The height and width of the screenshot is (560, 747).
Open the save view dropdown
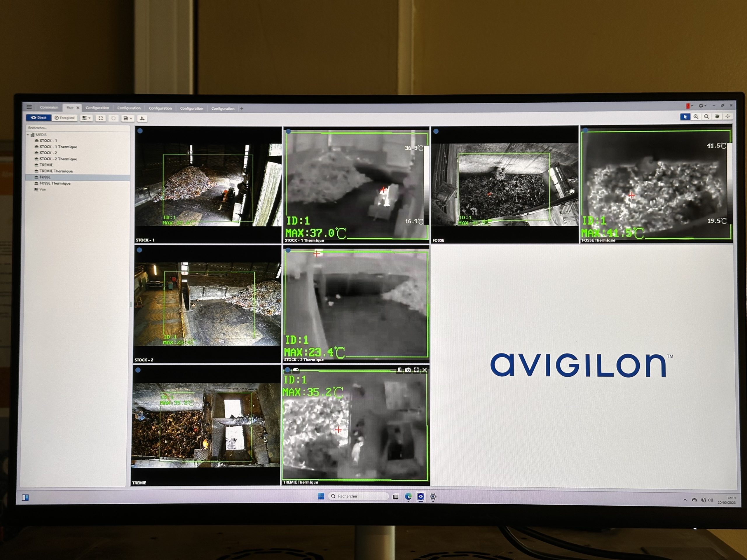(x=128, y=118)
